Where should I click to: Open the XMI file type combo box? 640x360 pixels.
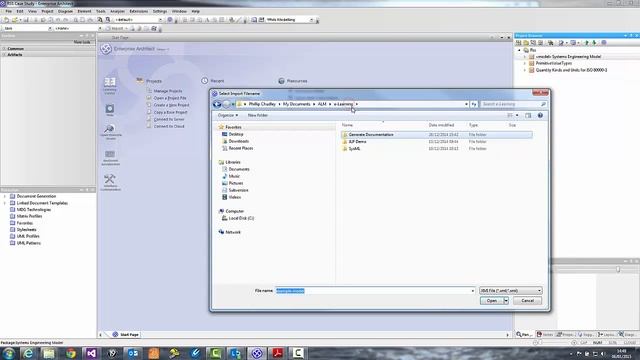(x=511, y=291)
